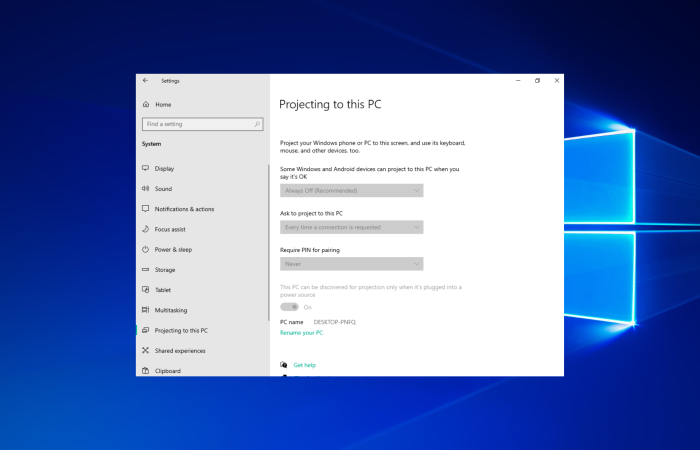Select Notifications & actions page
The width and height of the screenshot is (700, 450).
click(202, 209)
